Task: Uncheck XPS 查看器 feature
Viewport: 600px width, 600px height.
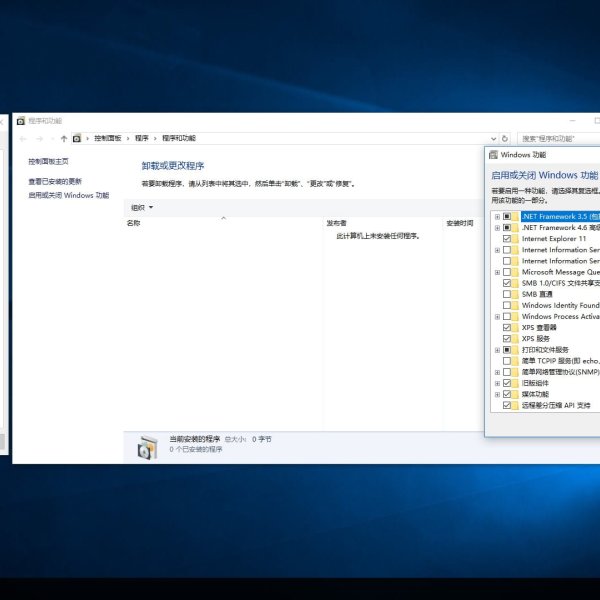Action: point(507,328)
